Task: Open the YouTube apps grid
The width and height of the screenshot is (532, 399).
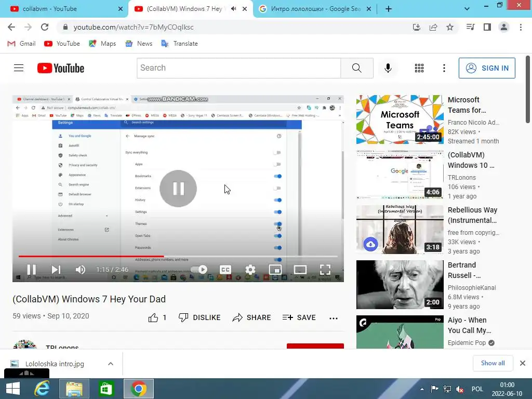Action: pyautogui.click(x=419, y=68)
